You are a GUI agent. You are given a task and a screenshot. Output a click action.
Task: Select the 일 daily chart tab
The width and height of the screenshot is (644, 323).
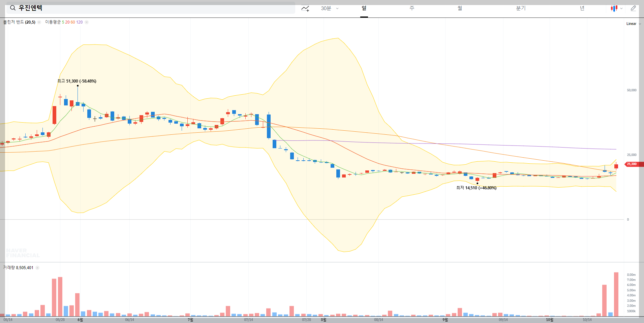tap(364, 8)
